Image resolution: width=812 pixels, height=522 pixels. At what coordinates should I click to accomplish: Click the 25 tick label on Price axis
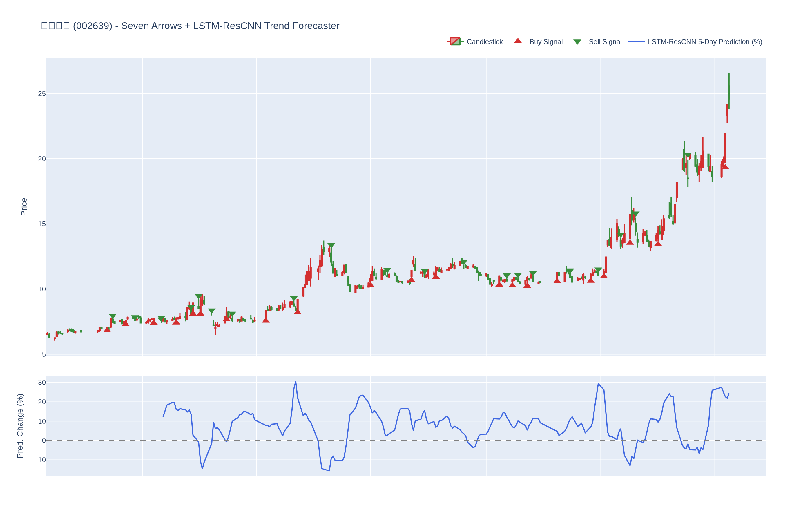click(x=42, y=94)
